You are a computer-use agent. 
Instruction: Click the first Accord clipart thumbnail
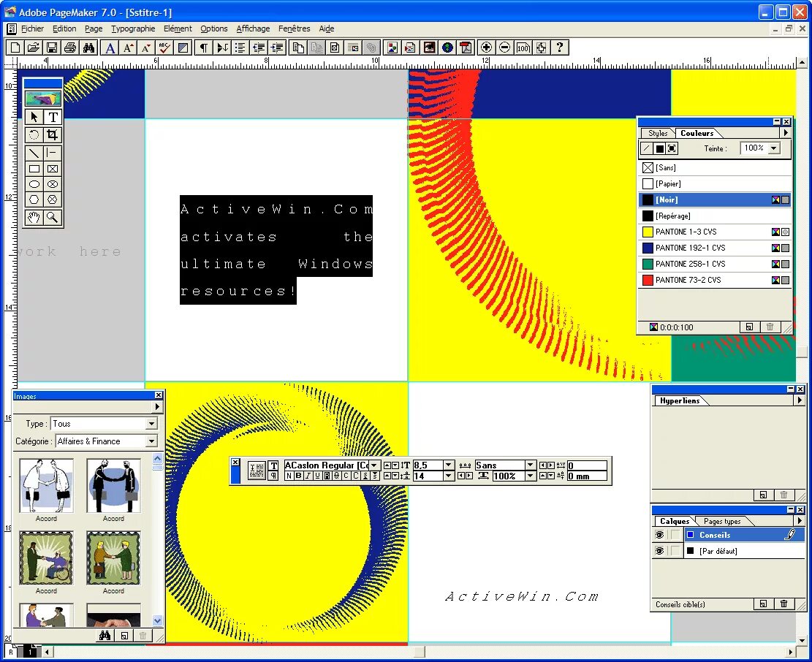coord(45,484)
